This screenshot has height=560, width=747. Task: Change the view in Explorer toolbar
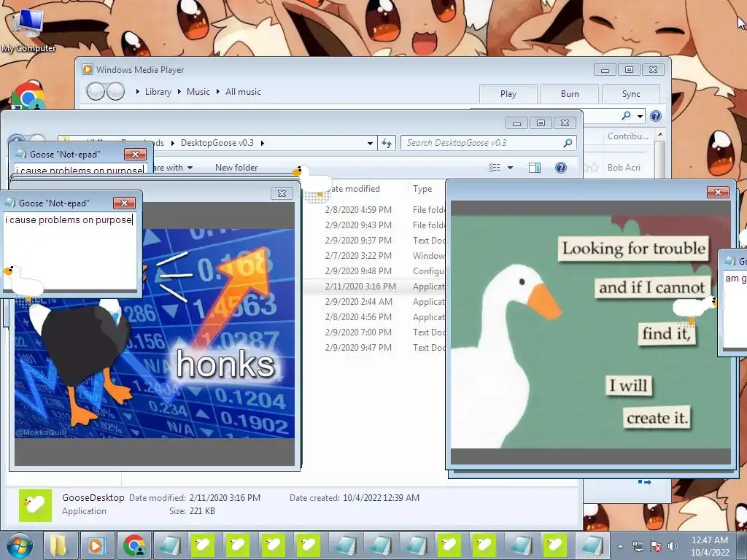pos(495,168)
